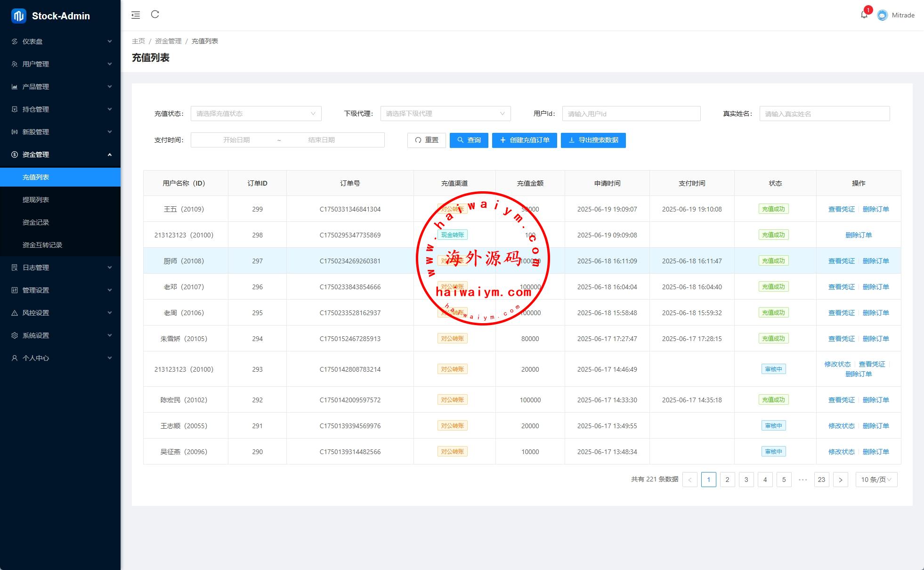Click the refresh icon in header
Screen dimensions: 924x570
coord(155,15)
